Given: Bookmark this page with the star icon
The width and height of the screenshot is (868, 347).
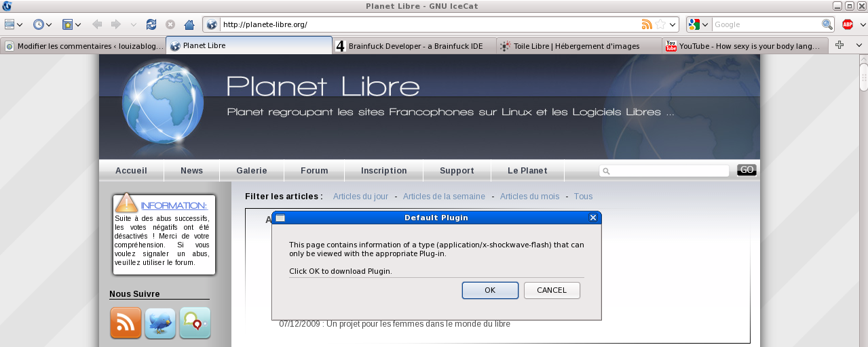Looking at the screenshot, I should point(660,24).
